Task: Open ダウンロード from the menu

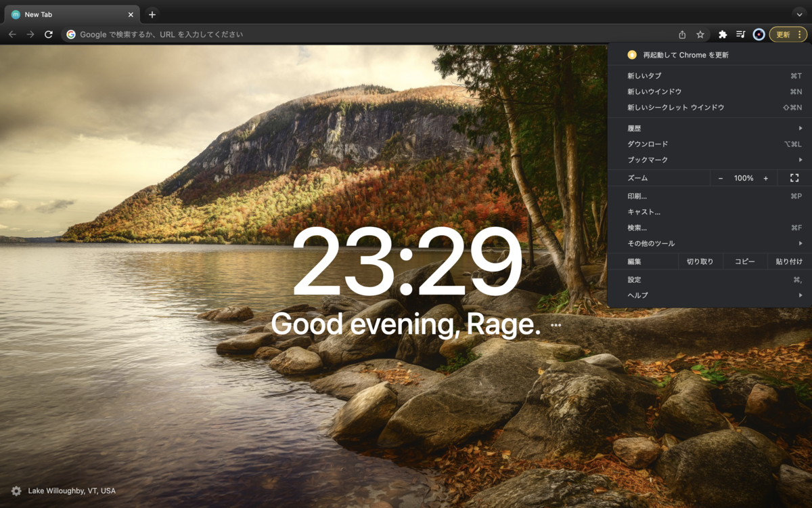Action: pos(709,144)
